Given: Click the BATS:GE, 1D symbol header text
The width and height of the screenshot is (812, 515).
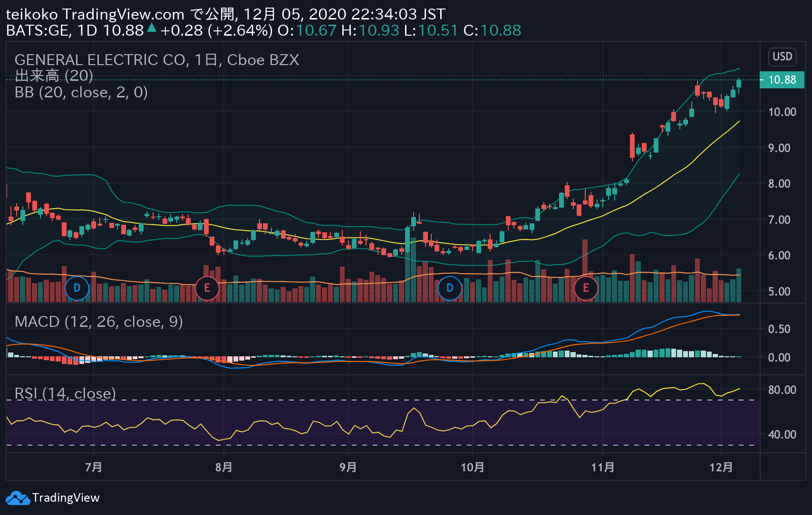Looking at the screenshot, I should pyautogui.click(x=52, y=30).
